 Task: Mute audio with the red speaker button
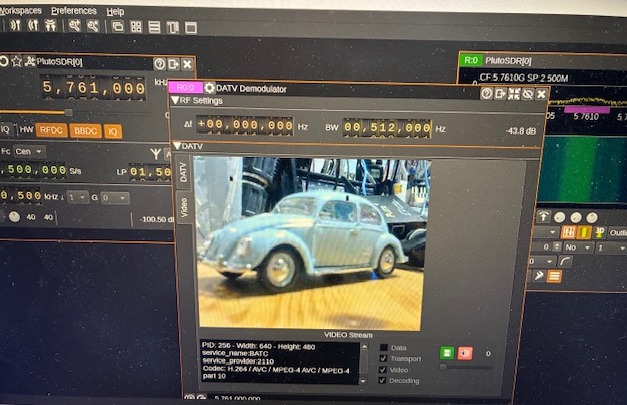[464, 353]
